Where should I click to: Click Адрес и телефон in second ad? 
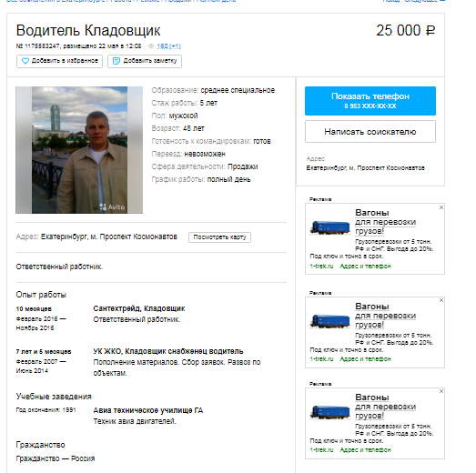point(365,359)
